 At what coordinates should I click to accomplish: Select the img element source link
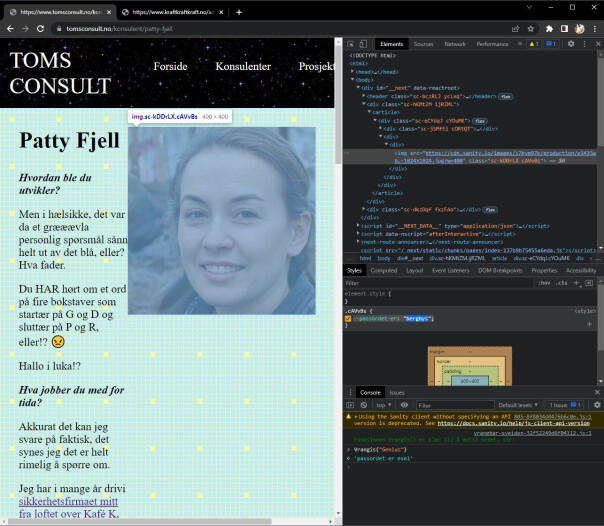(495, 157)
